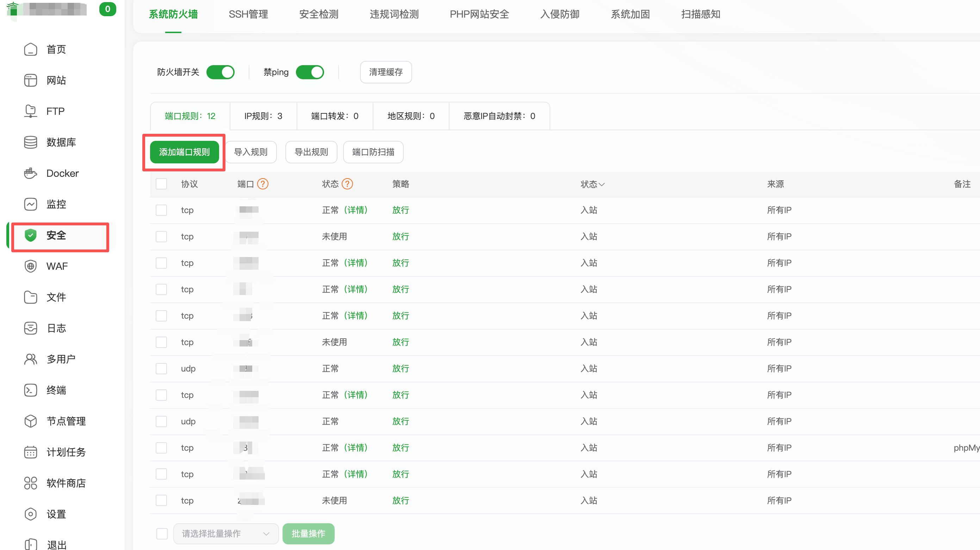
Task: Check the select-all header checkbox
Action: pyautogui.click(x=161, y=184)
